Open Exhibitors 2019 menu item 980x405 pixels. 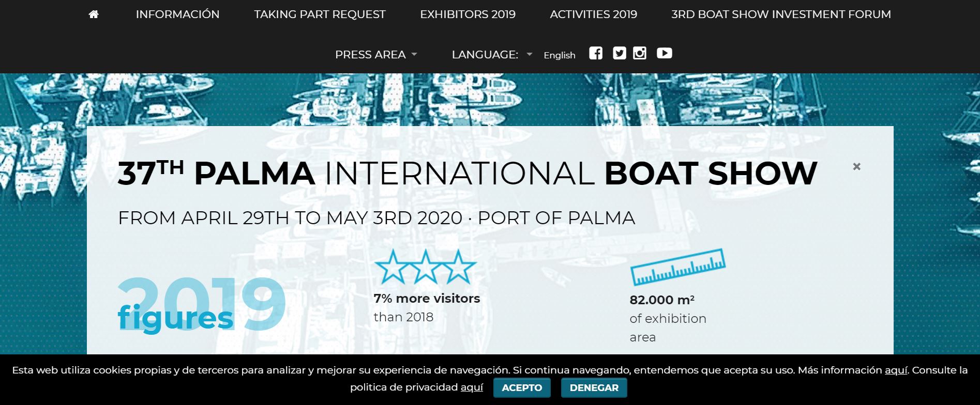tap(468, 14)
